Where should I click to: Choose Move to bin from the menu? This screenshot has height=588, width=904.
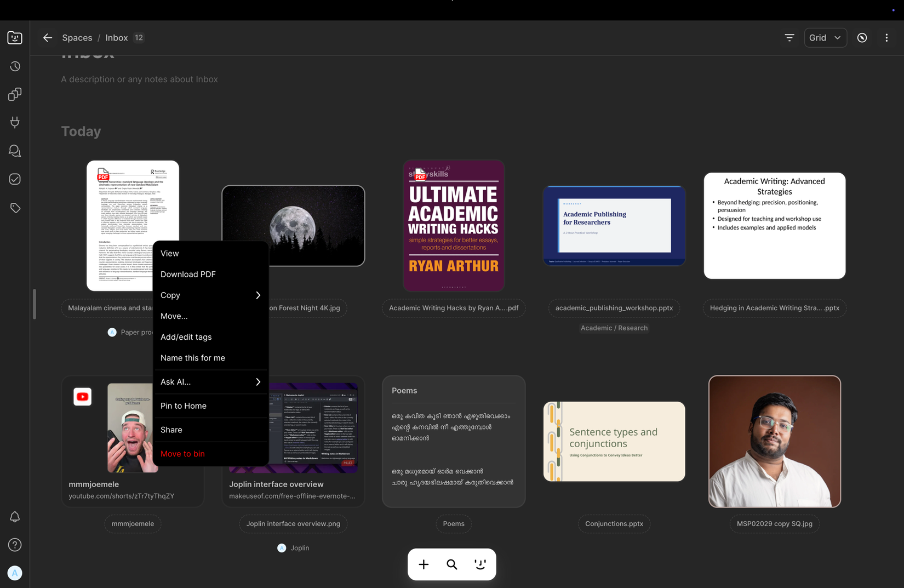(x=182, y=454)
